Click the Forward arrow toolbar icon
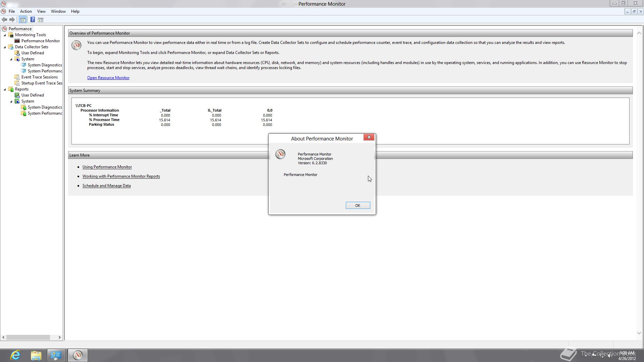 (x=12, y=20)
